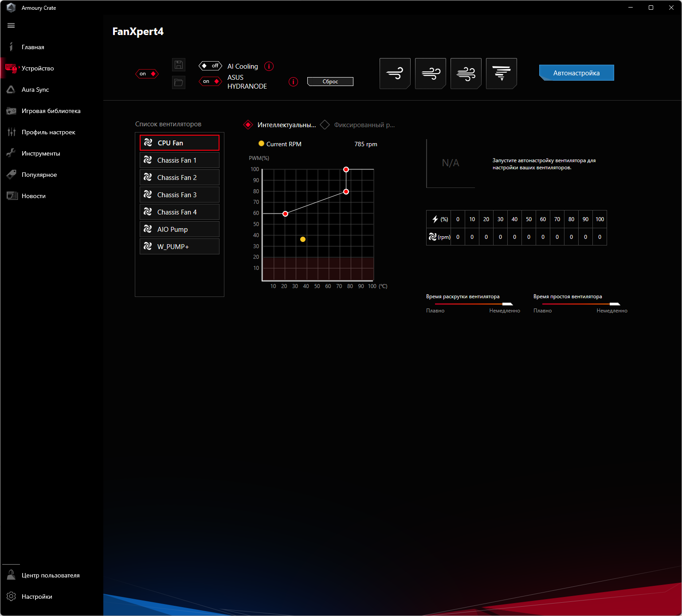The width and height of the screenshot is (682, 616).
Task: Toggle the ASUS HYDRANODE on switch
Action: 210,81
